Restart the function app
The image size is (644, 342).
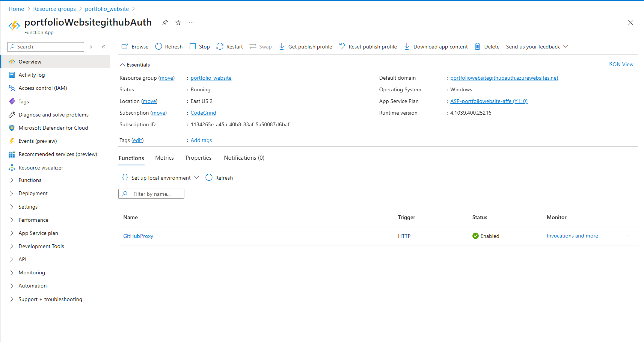coord(229,47)
